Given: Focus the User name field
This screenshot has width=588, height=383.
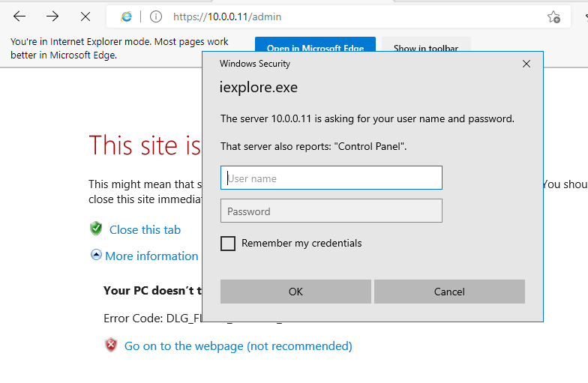Looking at the screenshot, I should pyautogui.click(x=331, y=178).
